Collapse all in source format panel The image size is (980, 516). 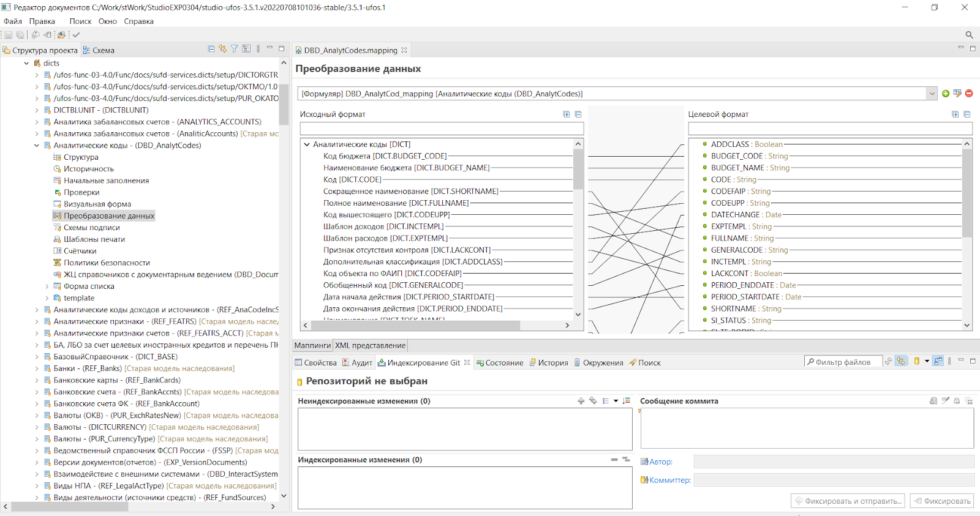tap(578, 114)
